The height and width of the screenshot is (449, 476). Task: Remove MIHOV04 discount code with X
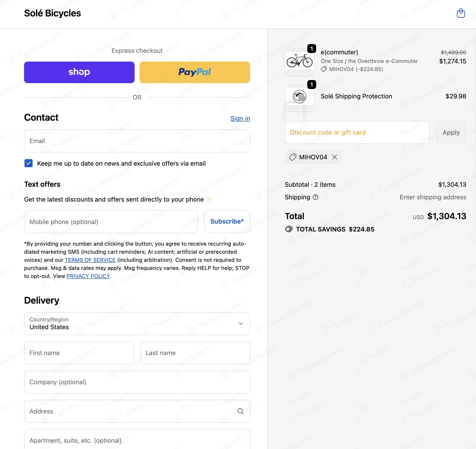334,157
